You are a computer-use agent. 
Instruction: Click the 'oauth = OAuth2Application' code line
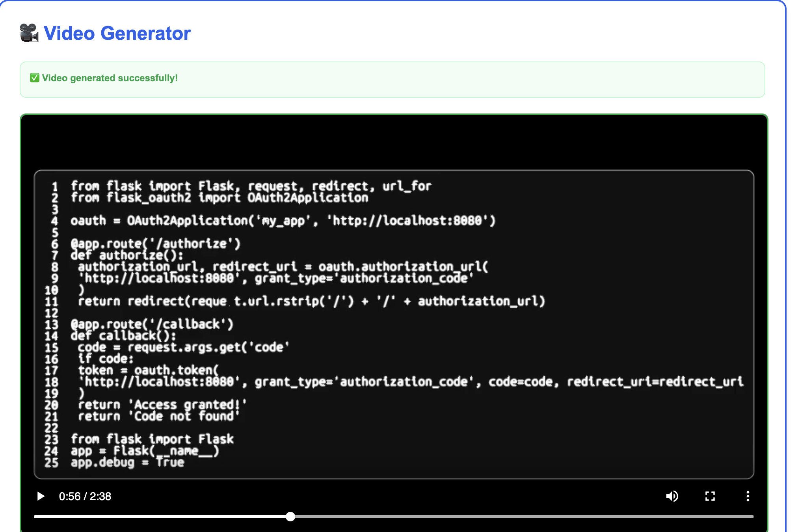[x=282, y=221]
